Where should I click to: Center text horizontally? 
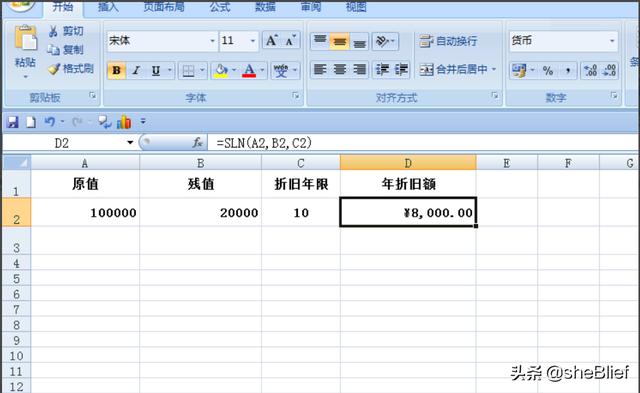pyautogui.click(x=340, y=70)
